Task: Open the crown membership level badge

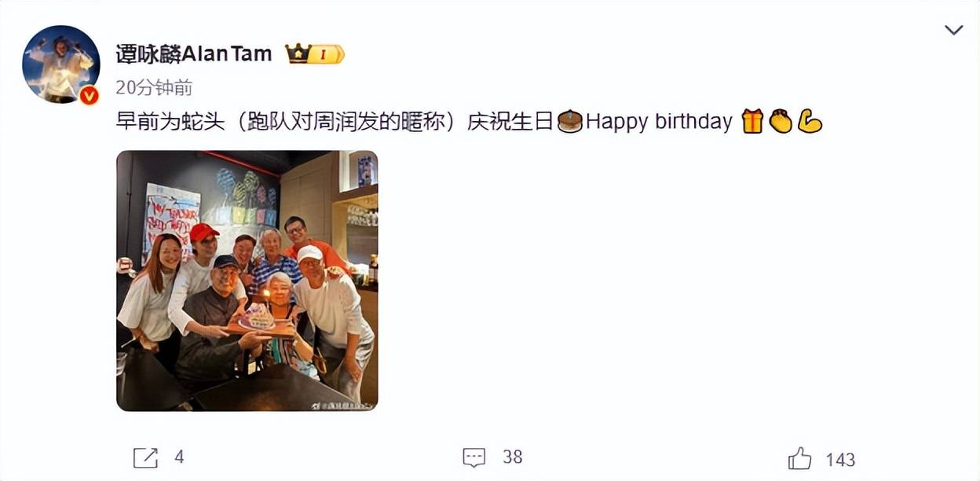Action: [x=315, y=53]
